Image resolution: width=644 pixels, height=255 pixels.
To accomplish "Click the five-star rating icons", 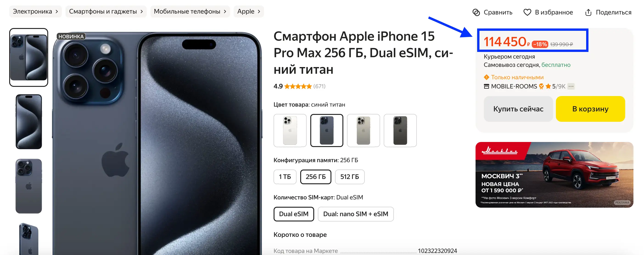I will click(298, 86).
